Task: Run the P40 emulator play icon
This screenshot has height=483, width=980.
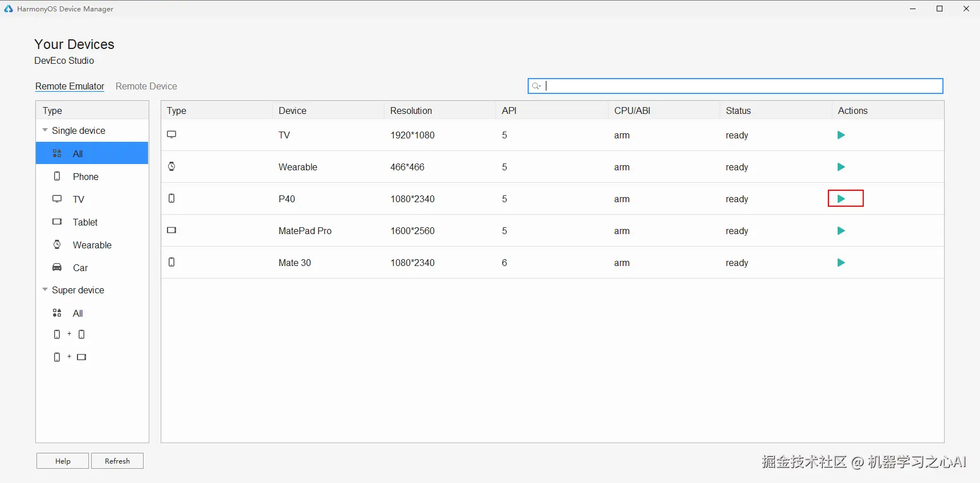Action: (x=841, y=199)
